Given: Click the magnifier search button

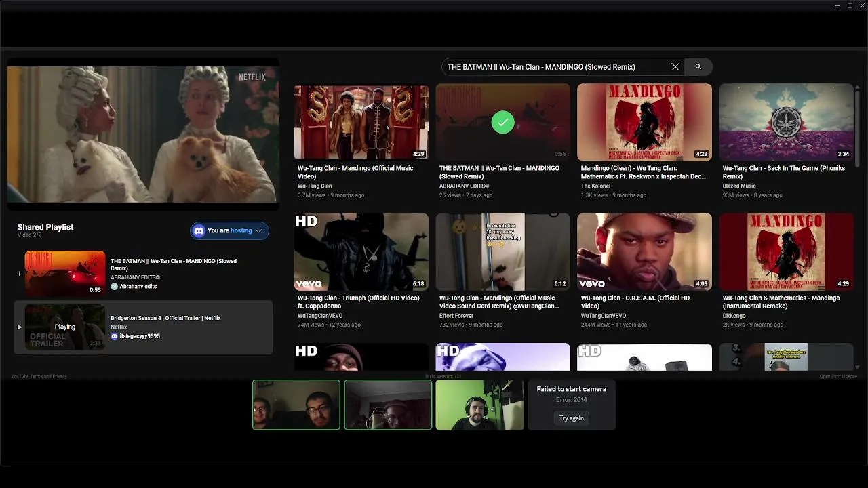Looking at the screenshot, I should point(698,67).
